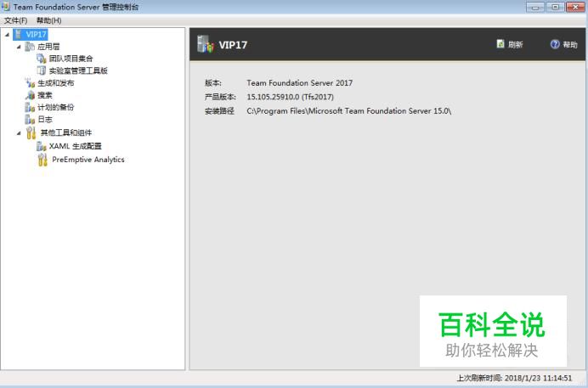Close the management console window
588x388 pixels.
coord(575,7)
